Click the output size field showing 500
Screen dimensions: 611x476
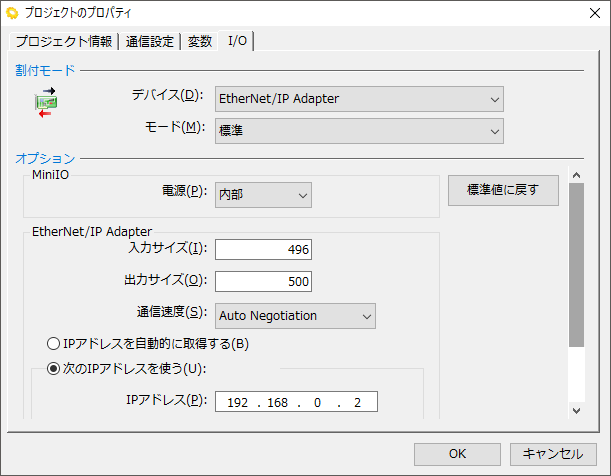pyautogui.click(x=264, y=281)
